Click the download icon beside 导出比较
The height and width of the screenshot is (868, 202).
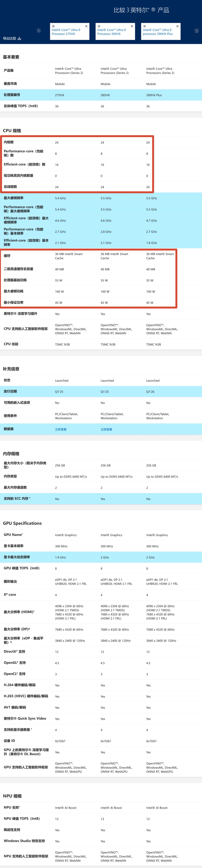click(x=19, y=38)
